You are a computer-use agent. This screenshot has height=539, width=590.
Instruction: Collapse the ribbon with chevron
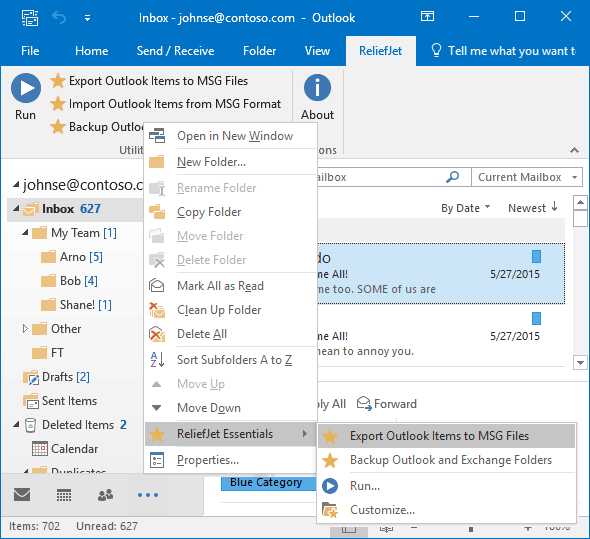pyautogui.click(x=574, y=150)
